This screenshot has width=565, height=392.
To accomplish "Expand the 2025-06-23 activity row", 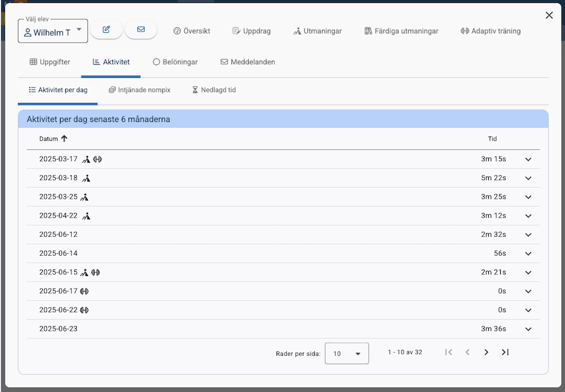I will coord(528,329).
